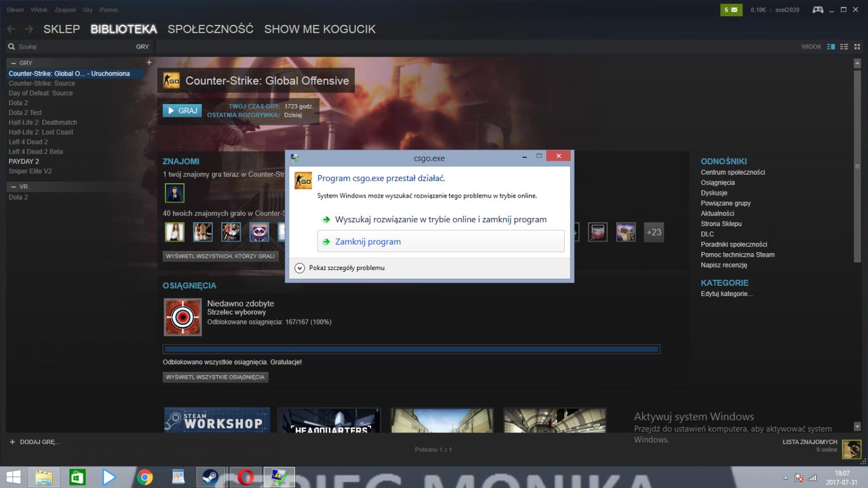Open Big Picture mode controller icon

click(818, 10)
